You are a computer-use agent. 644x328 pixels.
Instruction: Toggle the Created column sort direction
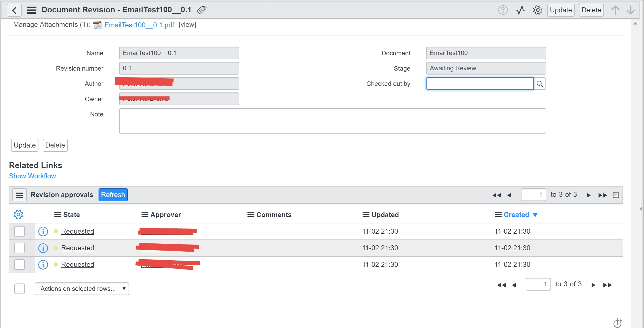click(535, 214)
